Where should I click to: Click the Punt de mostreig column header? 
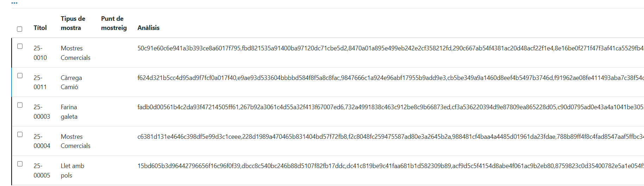click(114, 23)
